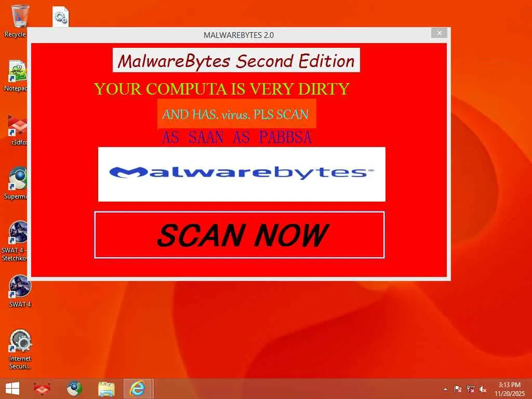Select the Notepad++ desktop shortcut
The image size is (532, 399).
click(x=16, y=75)
